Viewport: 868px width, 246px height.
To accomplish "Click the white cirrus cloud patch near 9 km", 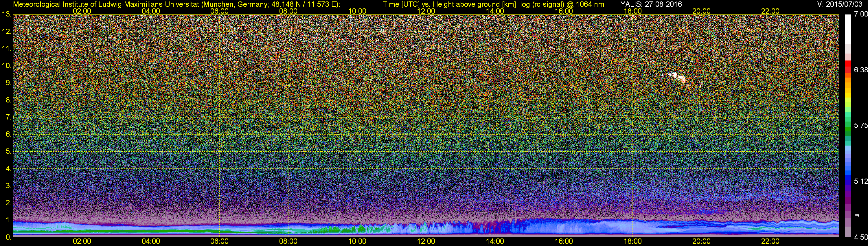I will (677, 78).
